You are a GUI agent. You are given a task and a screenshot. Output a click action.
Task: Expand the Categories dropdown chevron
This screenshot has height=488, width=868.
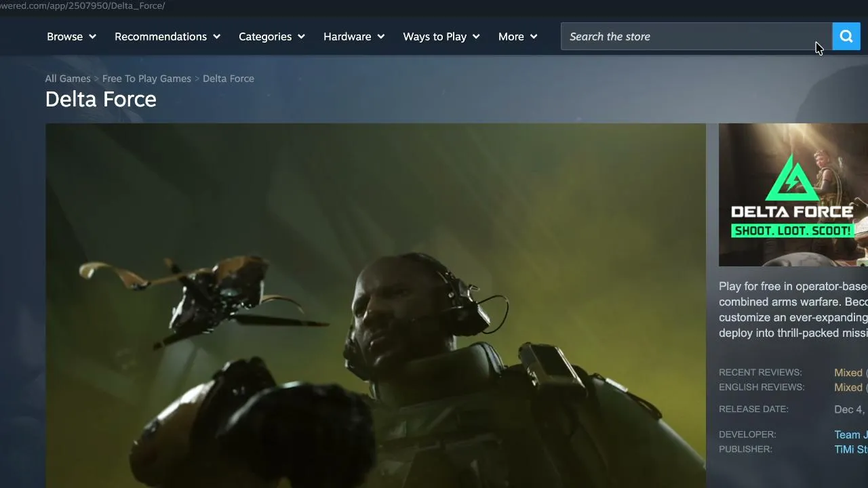[x=301, y=37]
